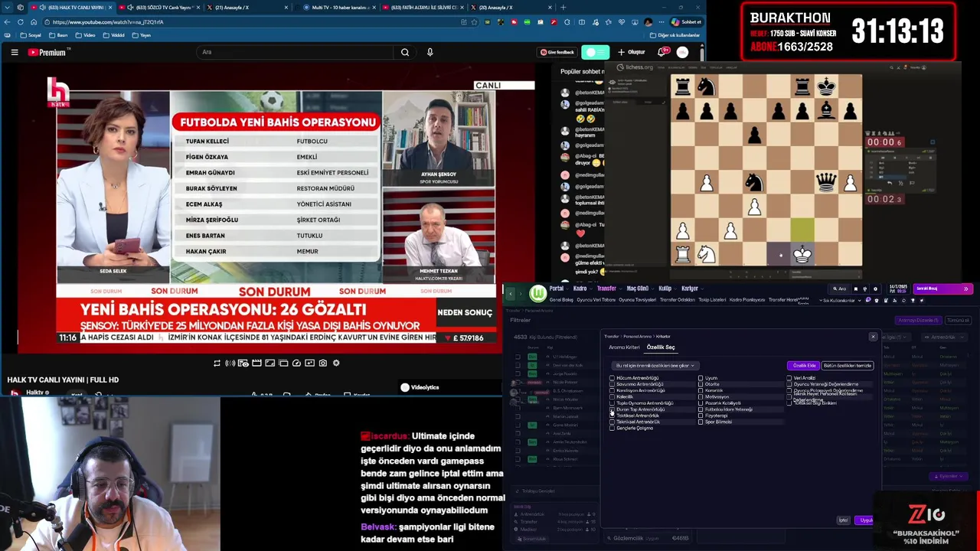
Task: Toggle the green YouTube header switch
Action: 595,52
